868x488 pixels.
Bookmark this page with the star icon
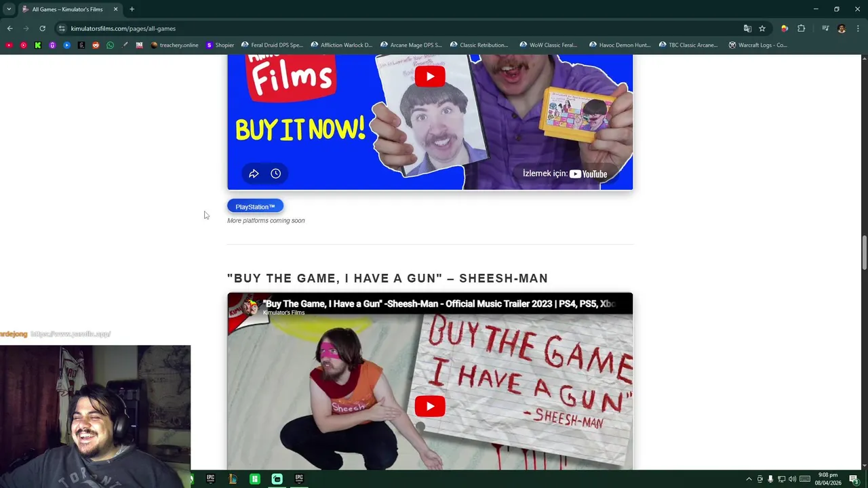click(x=762, y=28)
